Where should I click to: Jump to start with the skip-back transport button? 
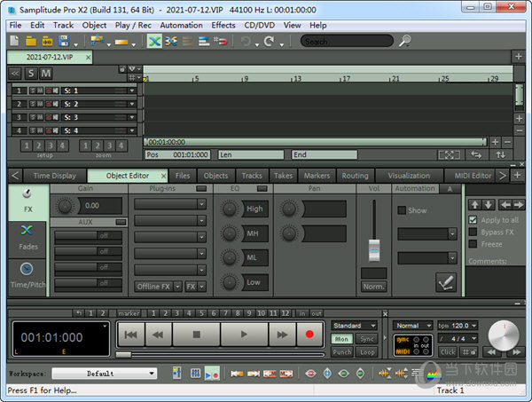pos(131,335)
